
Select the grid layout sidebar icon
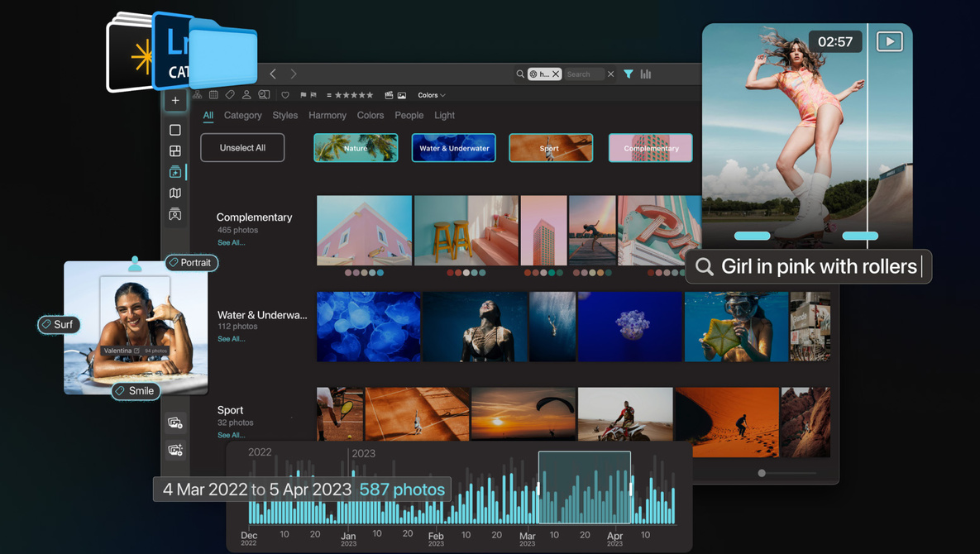175,151
